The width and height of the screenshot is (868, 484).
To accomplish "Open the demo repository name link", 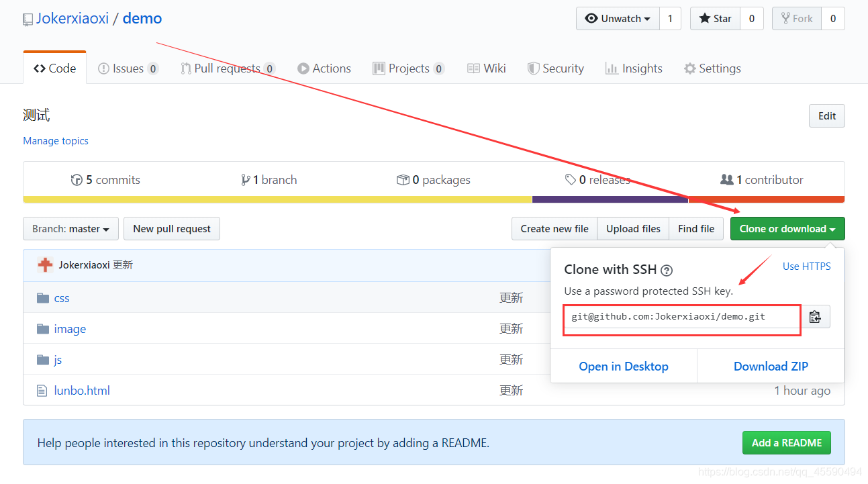I will 142,18.
